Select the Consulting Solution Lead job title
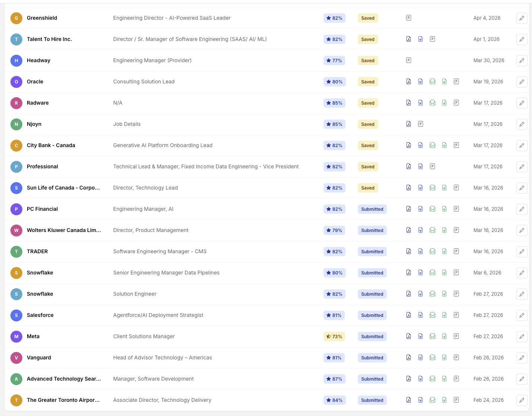The width and height of the screenshot is (532, 416). coord(144,82)
